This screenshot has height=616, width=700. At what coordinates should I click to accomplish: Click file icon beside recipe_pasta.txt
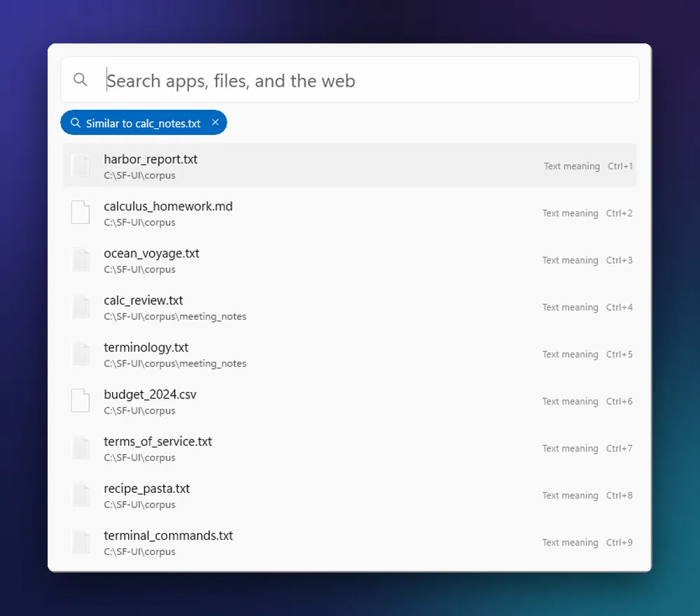point(80,495)
